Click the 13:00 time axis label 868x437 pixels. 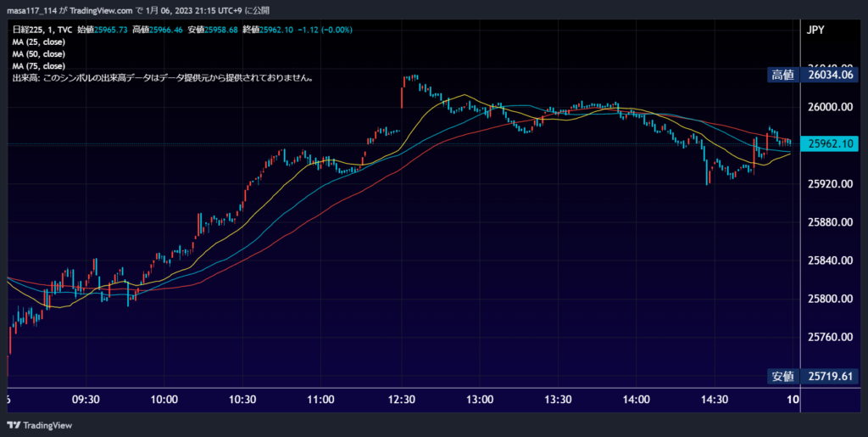[x=479, y=400]
